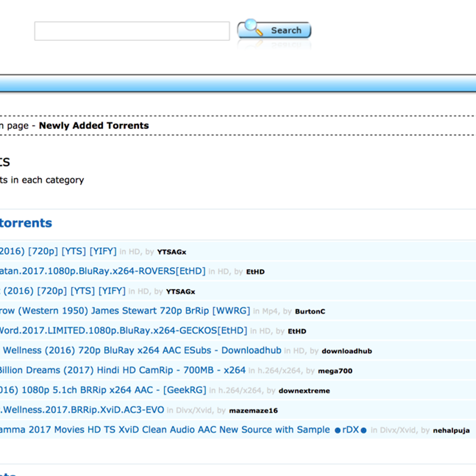The image size is (476, 476).
Task: Open uploader BurtonC profile
Action: (x=310, y=311)
